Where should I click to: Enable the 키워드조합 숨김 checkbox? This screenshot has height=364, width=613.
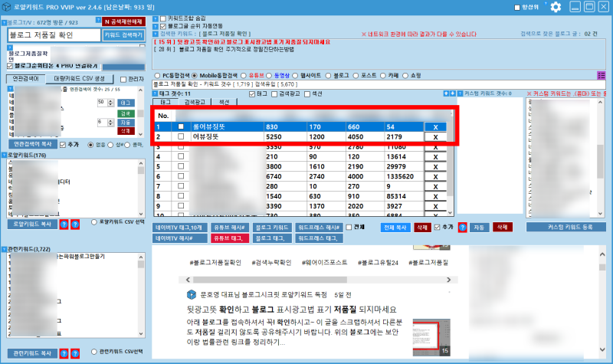(163, 18)
